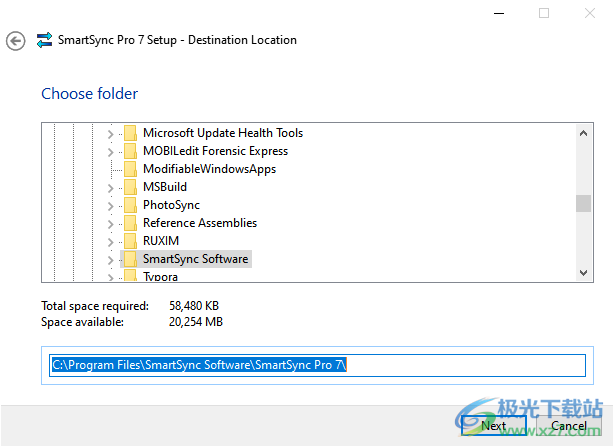Select the ModifiableWindowsApps folder icon
614x447 pixels.
tap(130, 169)
